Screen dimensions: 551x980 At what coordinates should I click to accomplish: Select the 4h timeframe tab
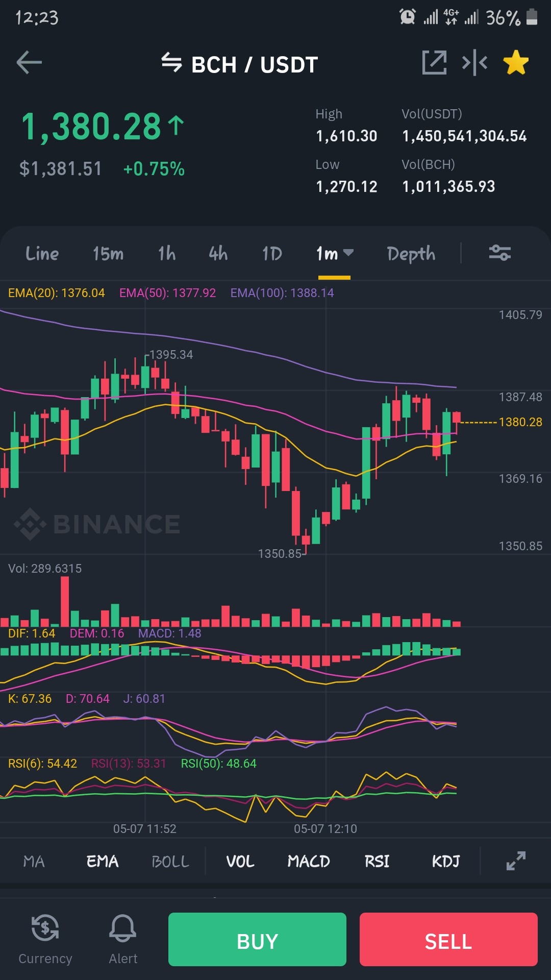click(x=218, y=253)
